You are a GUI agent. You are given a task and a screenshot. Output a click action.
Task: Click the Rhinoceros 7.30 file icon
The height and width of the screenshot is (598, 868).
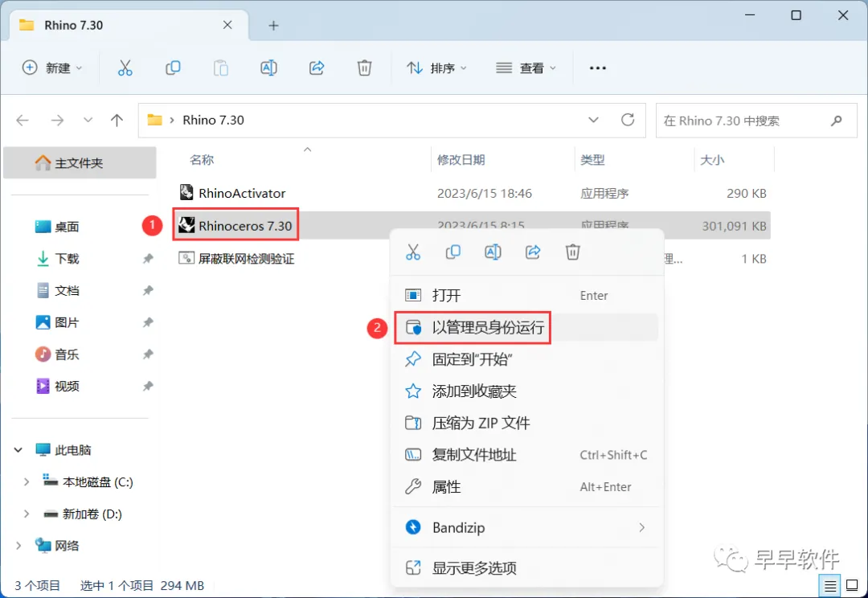(x=186, y=225)
